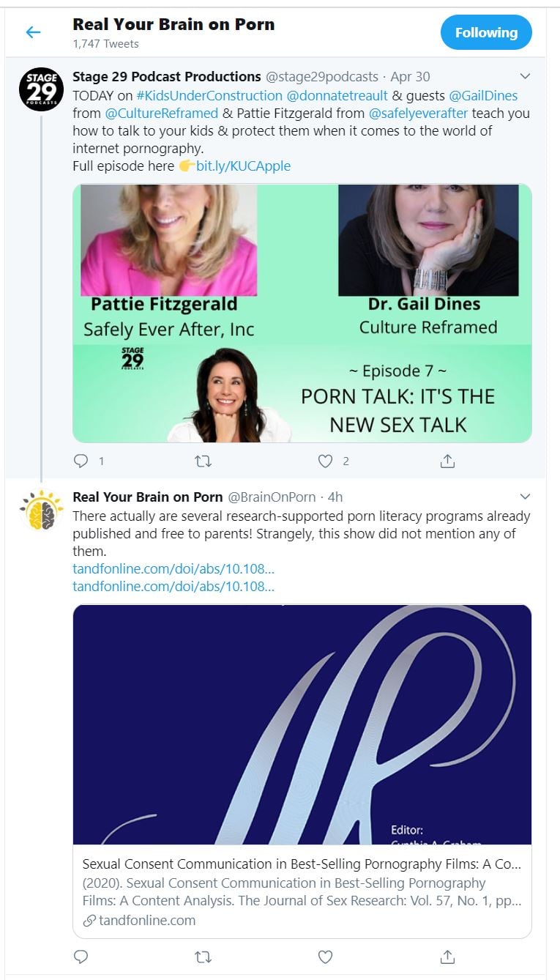Like the Stage 29 Podcast tweet

pos(325,461)
